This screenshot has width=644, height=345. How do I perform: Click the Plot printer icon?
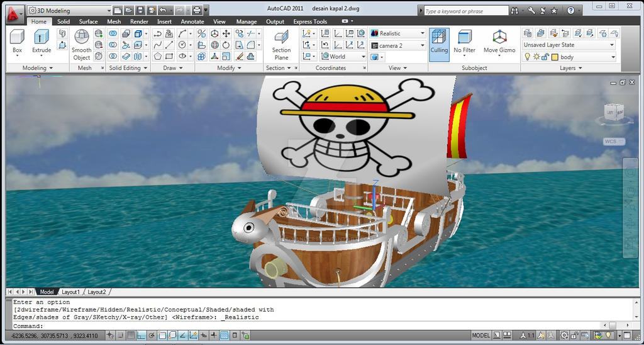coord(197,11)
